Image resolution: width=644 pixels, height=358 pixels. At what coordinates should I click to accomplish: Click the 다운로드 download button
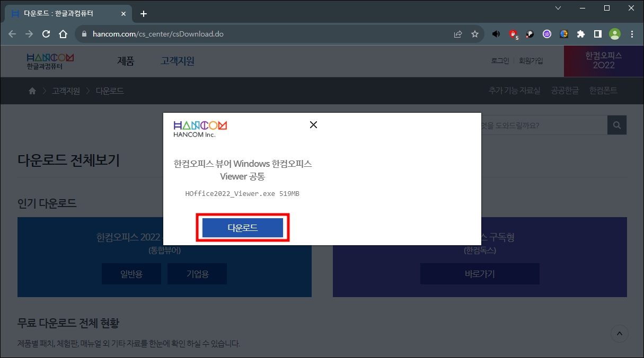coord(242,227)
